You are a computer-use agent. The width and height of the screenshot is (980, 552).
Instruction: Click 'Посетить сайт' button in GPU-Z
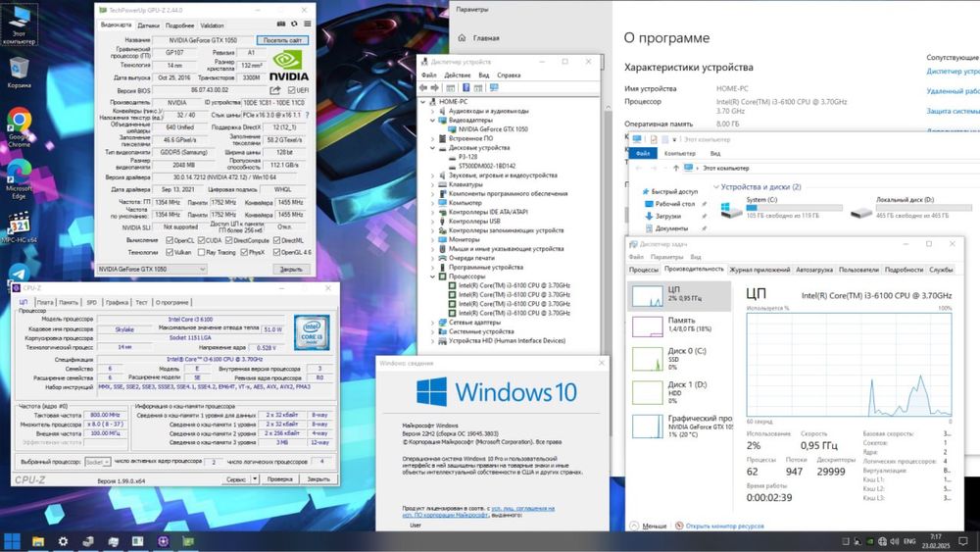coord(282,40)
